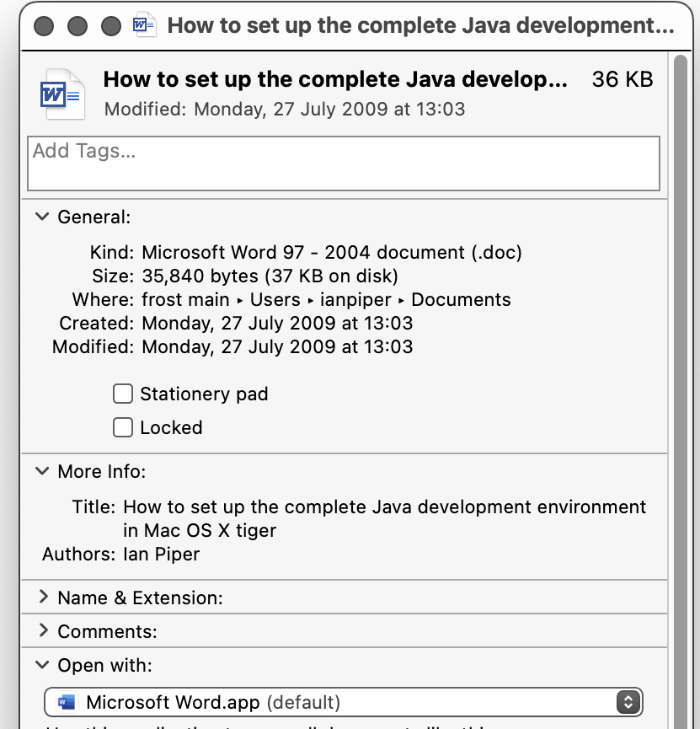Click the vertical scrollbar of the Info window
The width and height of the screenshot is (700, 729).
pos(681,390)
